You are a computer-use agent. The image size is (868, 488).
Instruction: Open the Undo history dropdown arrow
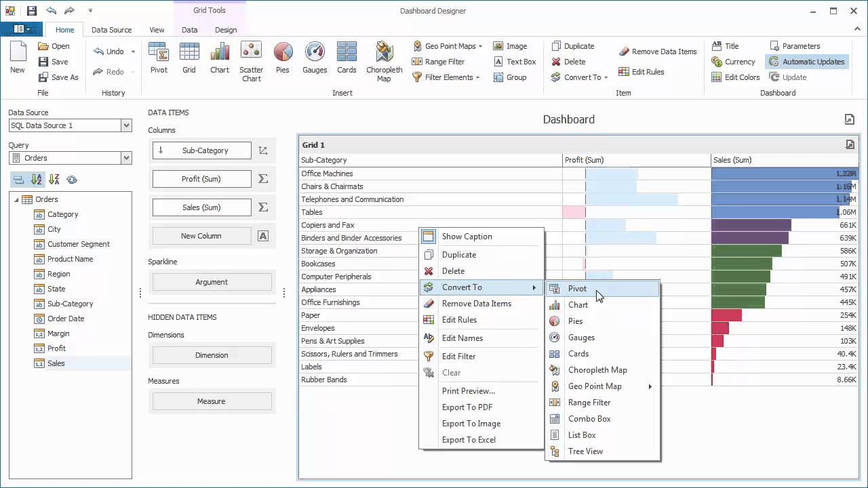(133, 52)
